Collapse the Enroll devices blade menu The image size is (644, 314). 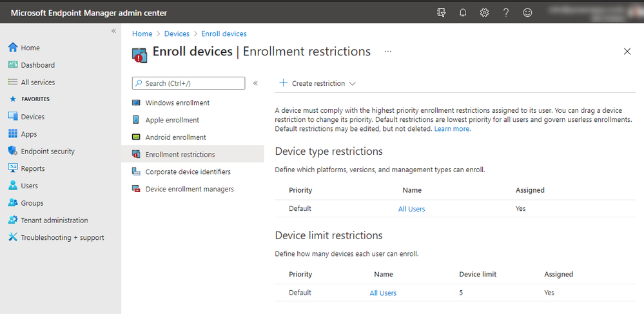pyautogui.click(x=255, y=83)
